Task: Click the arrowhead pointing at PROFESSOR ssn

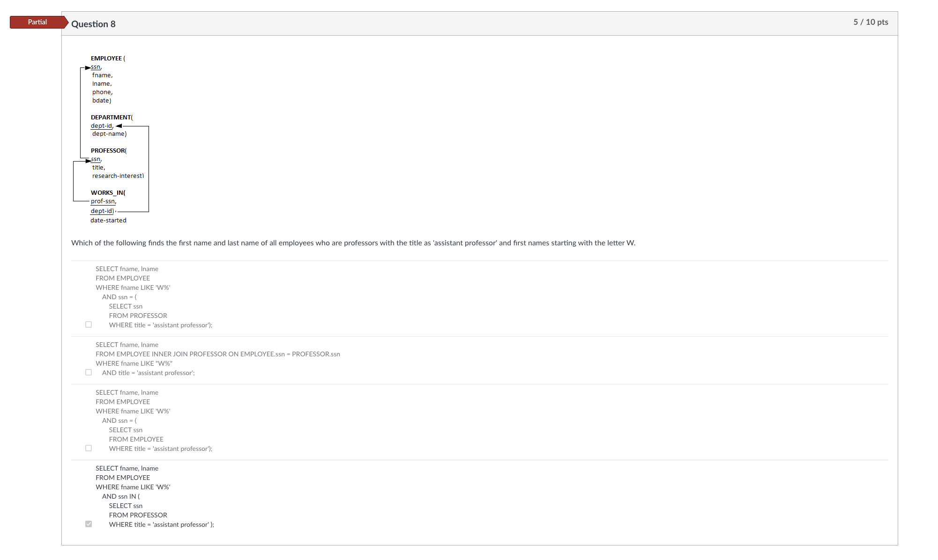Action: point(88,161)
